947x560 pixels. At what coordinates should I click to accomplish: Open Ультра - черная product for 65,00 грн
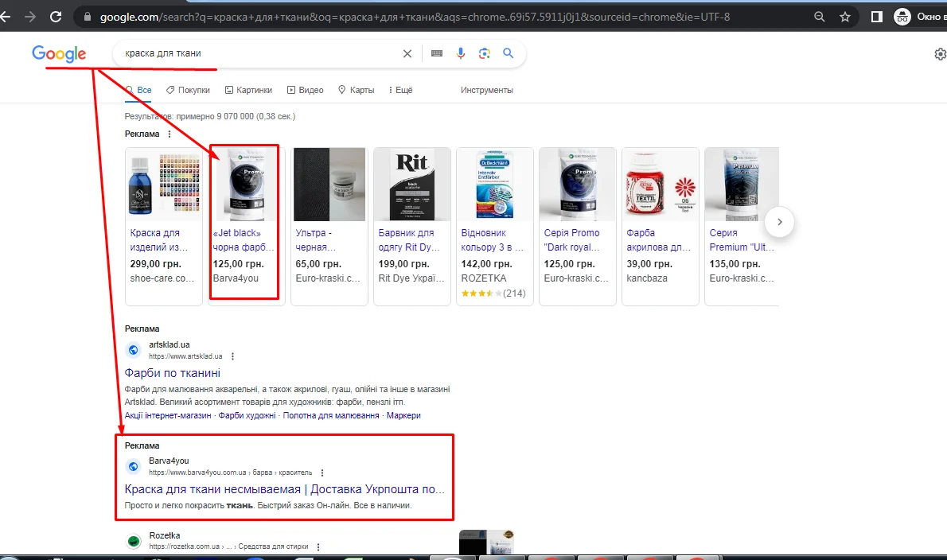[x=329, y=226]
